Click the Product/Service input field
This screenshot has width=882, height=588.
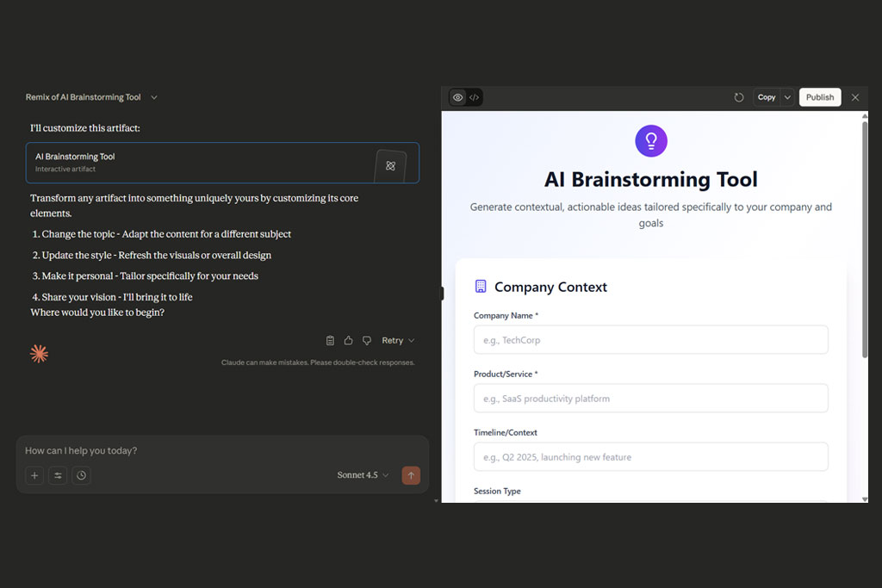click(650, 399)
